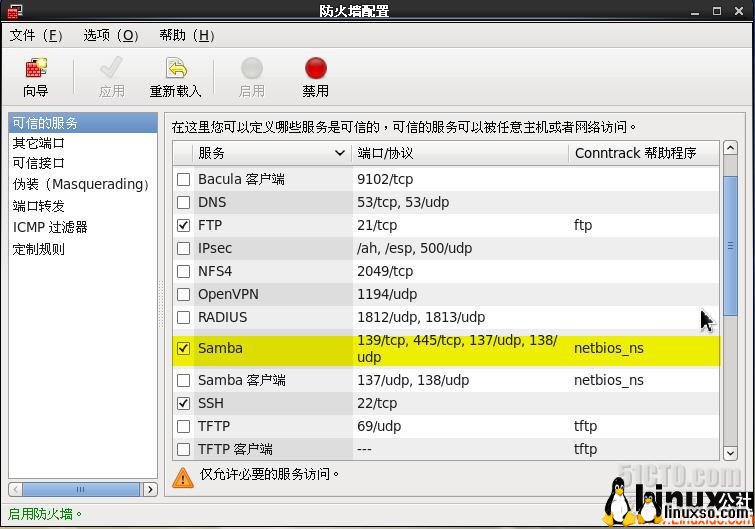The height and width of the screenshot is (529, 755).
Task: Click the Conntrack 帮助程序 column header
Action: (x=644, y=154)
